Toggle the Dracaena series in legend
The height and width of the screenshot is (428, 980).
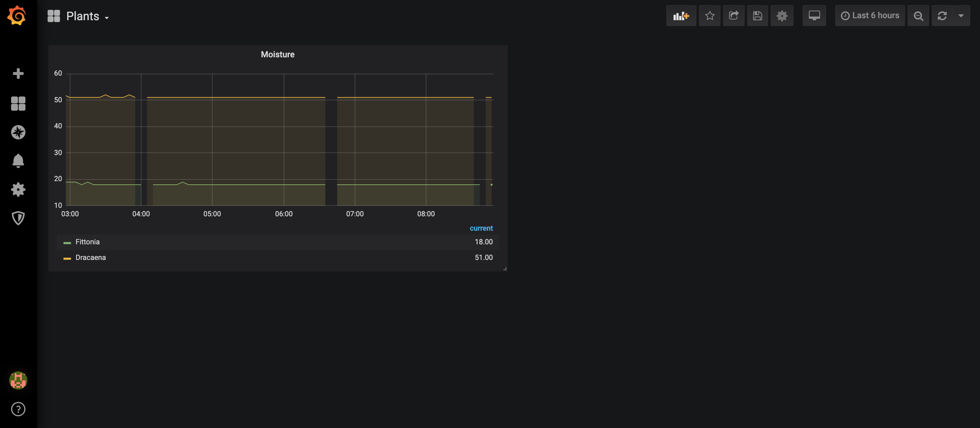[91, 257]
